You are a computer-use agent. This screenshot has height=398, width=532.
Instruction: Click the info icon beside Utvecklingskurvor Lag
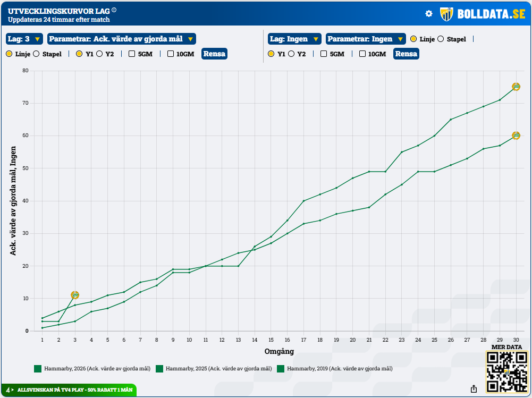coord(114,10)
